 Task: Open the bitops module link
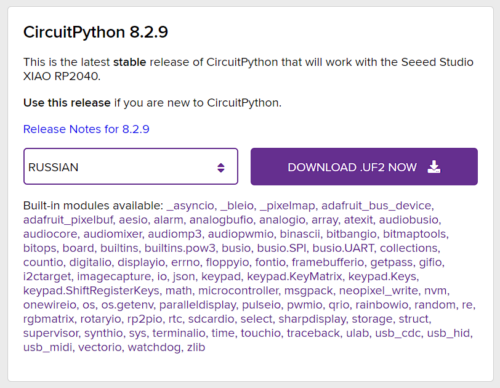point(40,248)
